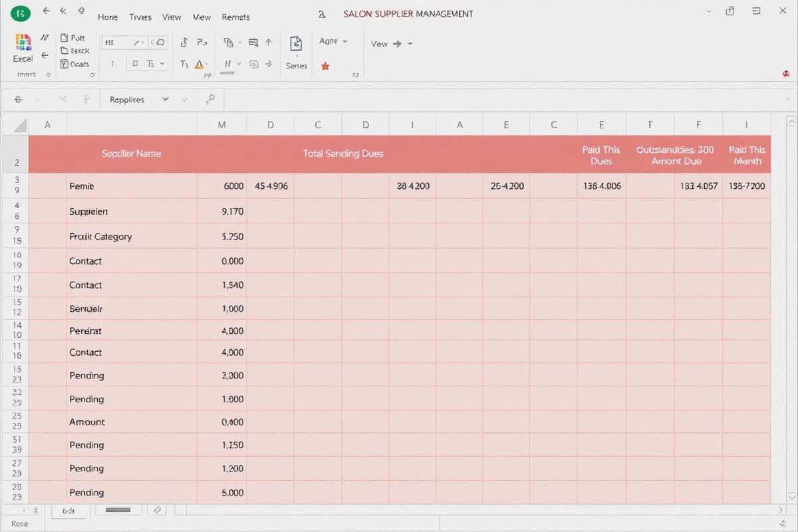This screenshot has width=798, height=532.
Task: Click the back arrow in title bar
Action: (46, 11)
